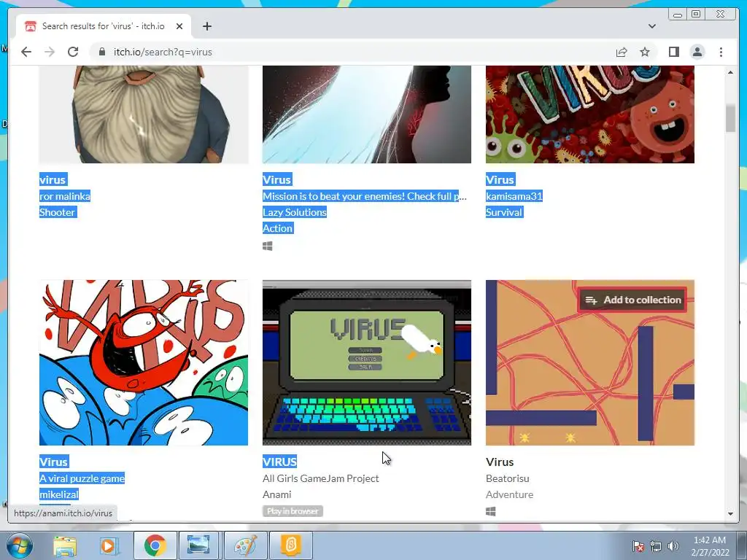The image size is (747, 560).
Task: Click the page scrollbar down arrow
Action: pos(730,514)
